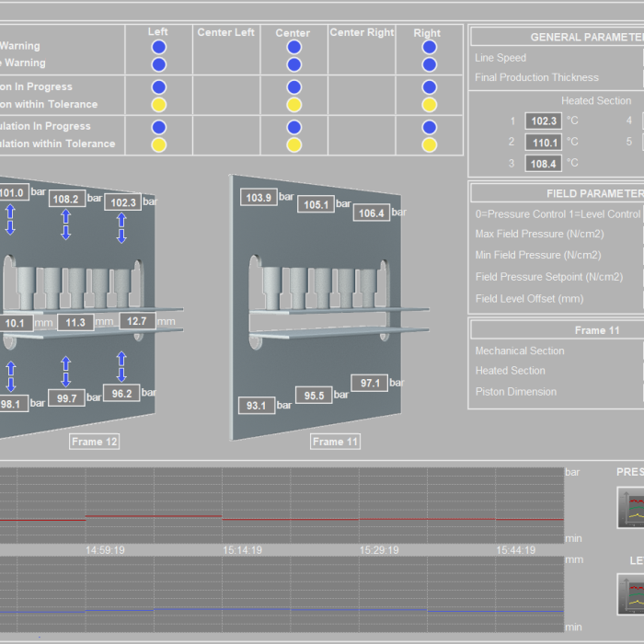644x644 pixels.
Task: Select the 11.3 mm level field
Action: click(x=75, y=322)
